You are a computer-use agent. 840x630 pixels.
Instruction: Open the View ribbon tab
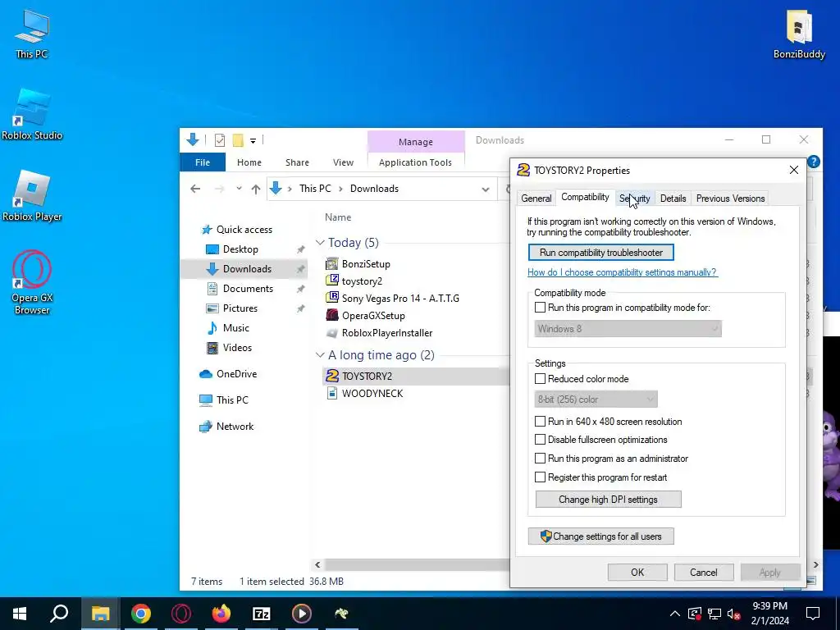coord(343,162)
